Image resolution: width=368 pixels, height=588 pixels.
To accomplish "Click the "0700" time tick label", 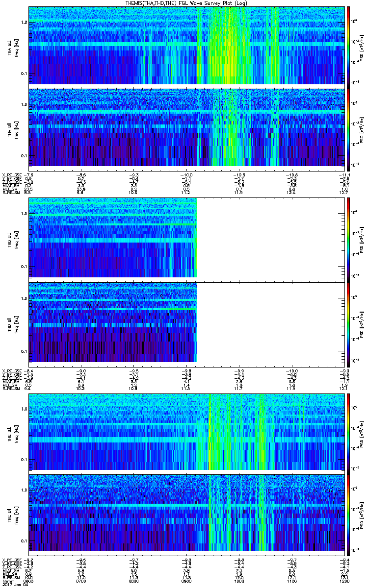I will (x=81, y=581).
